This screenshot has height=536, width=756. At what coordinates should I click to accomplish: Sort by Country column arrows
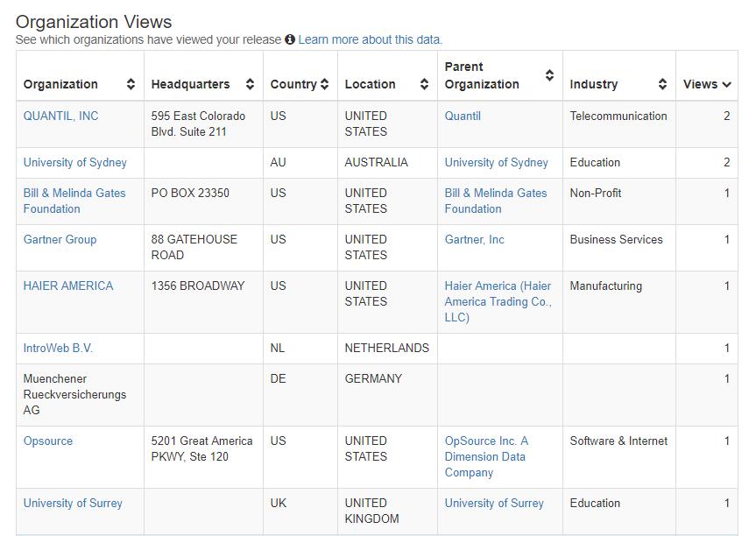(x=324, y=84)
